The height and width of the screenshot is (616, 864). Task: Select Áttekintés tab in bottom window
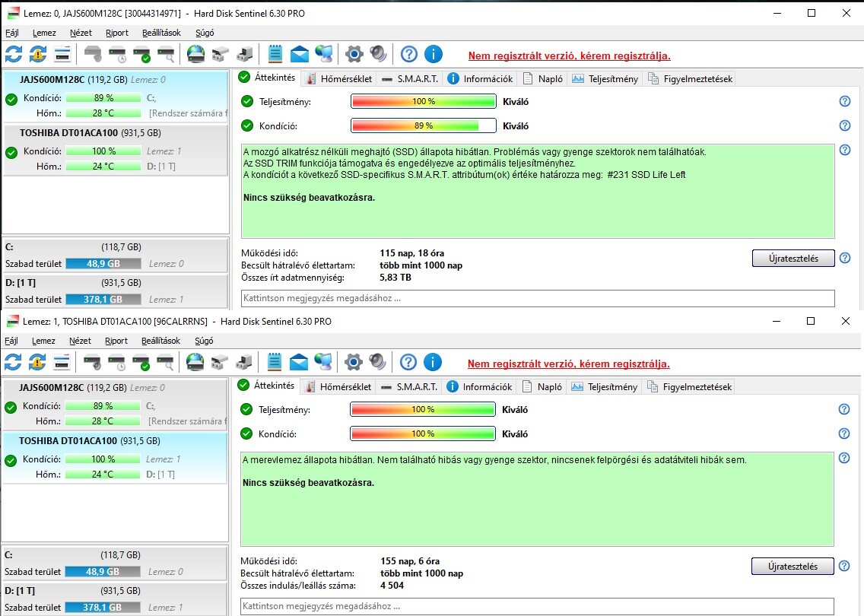coord(268,386)
